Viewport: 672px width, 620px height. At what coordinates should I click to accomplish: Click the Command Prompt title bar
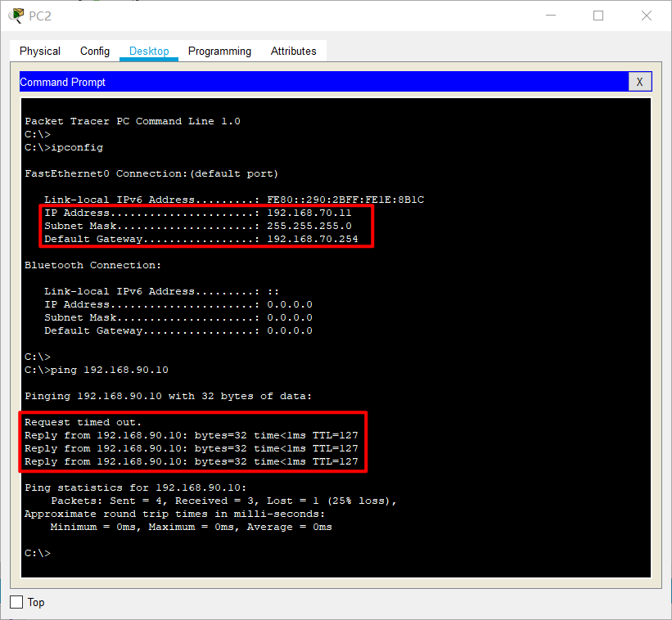coord(324,82)
